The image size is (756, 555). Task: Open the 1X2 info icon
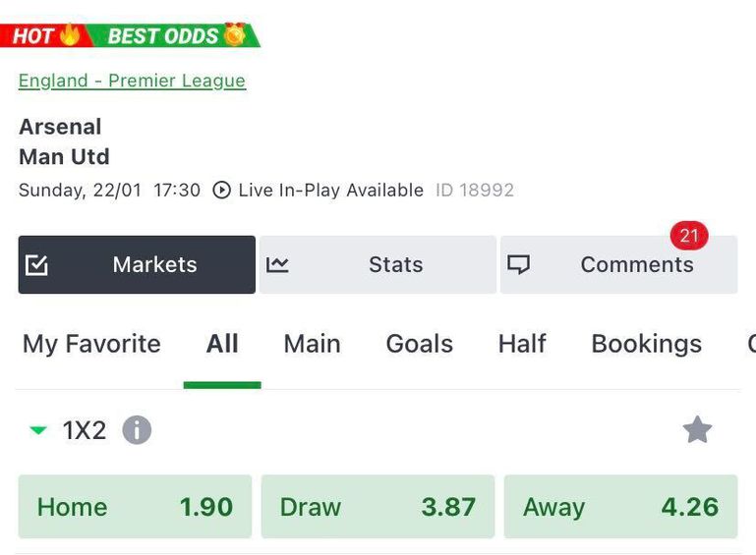tap(137, 430)
